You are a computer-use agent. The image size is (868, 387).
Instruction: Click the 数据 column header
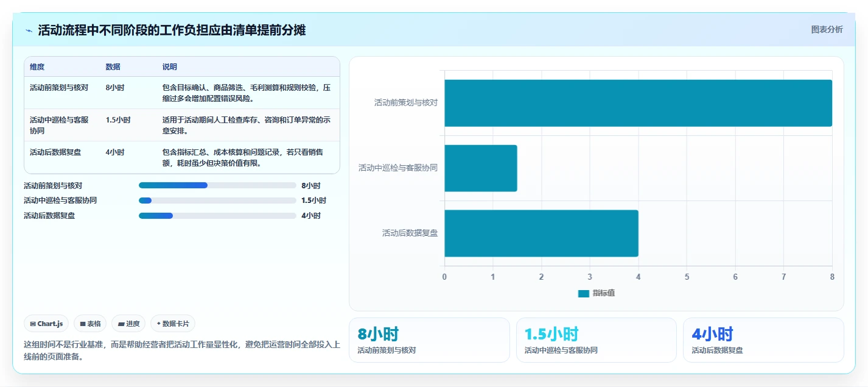click(113, 67)
